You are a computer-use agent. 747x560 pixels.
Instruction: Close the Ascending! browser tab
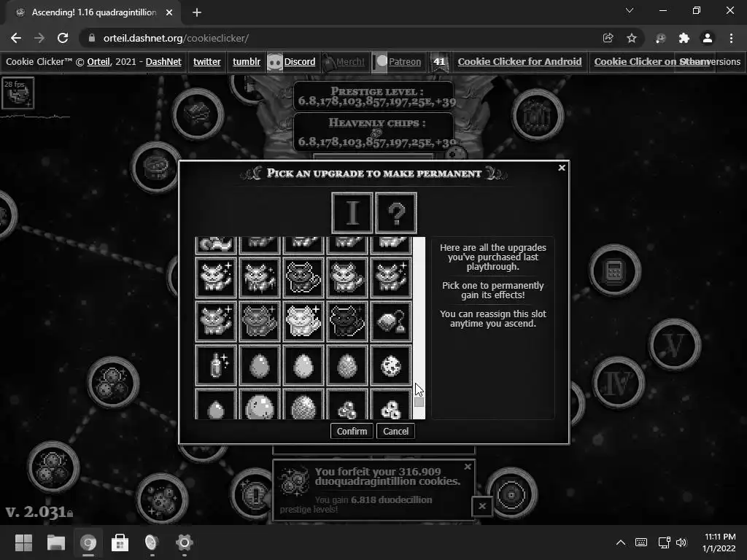point(169,12)
